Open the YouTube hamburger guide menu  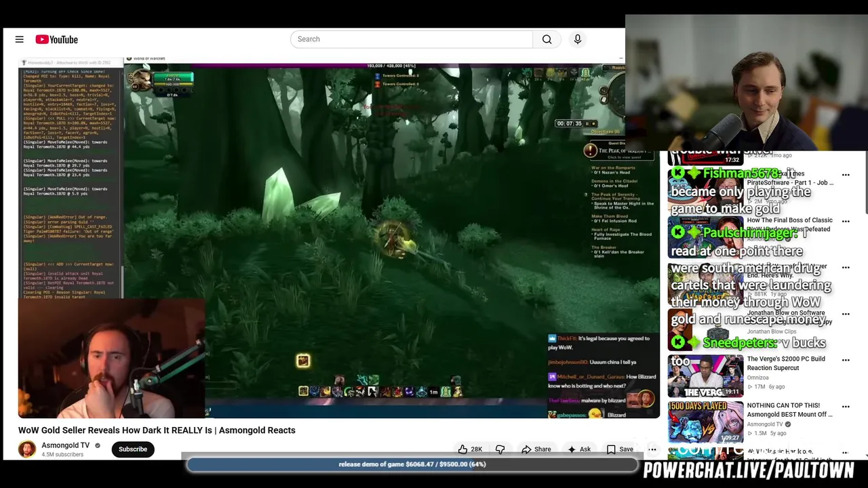tap(20, 39)
